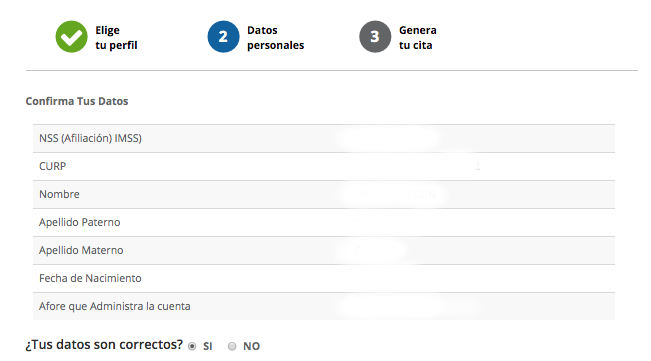Click the Apellido Materno row label
The height and width of the screenshot is (361, 651).
pyautogui.click(x=81, y=250)
